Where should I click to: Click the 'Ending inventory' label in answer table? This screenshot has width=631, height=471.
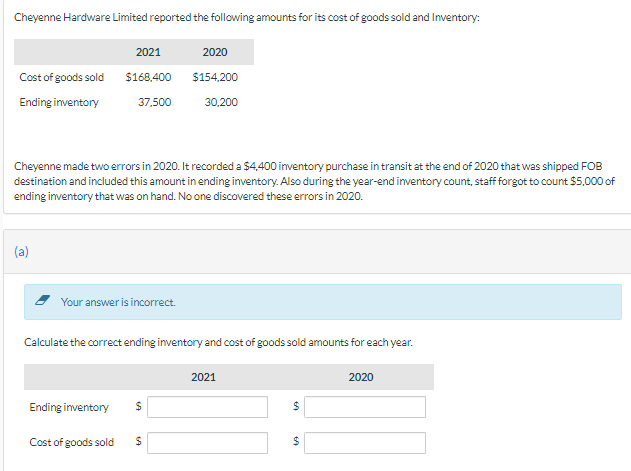click(69, 407)
